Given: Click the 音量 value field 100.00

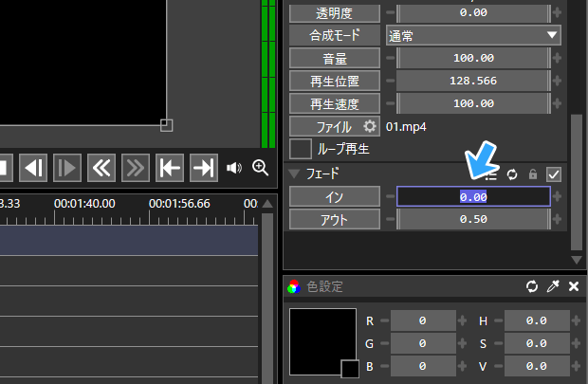Looking at the screenshot, I should pyautogui.click(x=473, y=58).
